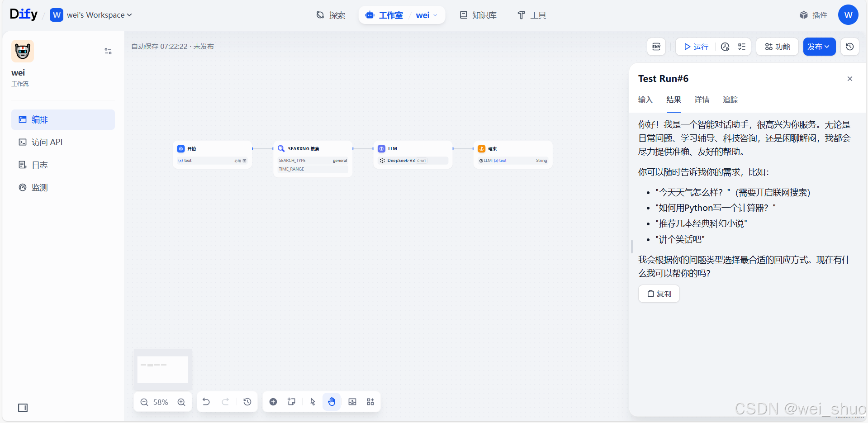
Task: Switch to the 详情 tab
Action: [702, 100]
